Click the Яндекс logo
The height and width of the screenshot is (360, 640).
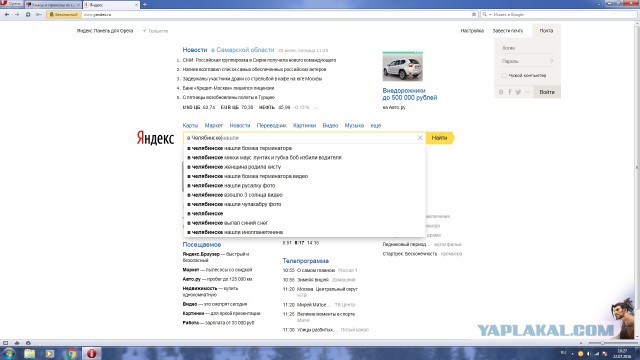coord(155,138)
